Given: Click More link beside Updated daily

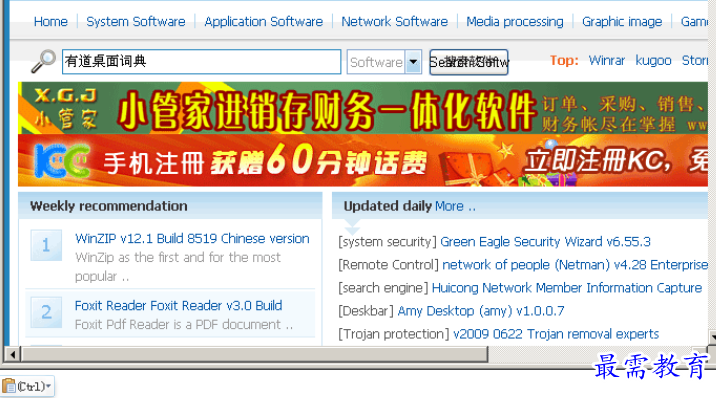Looking at the screenshot, I should tap(455, 206).
